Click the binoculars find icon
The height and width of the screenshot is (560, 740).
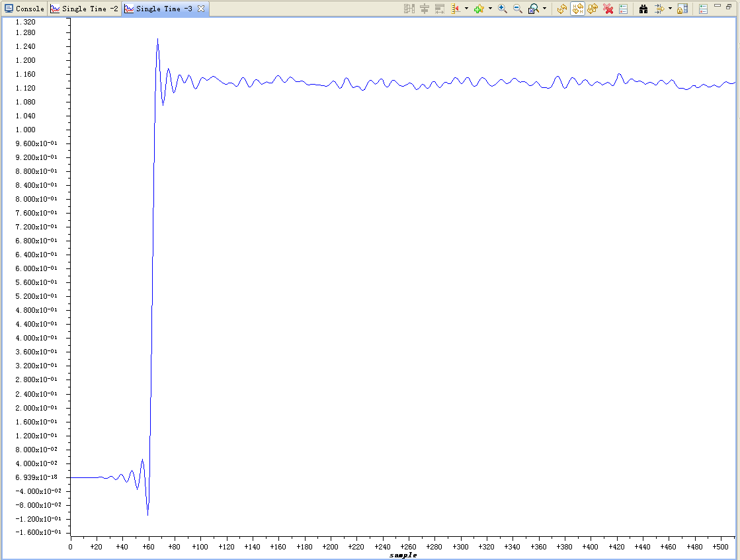[643, 9]
